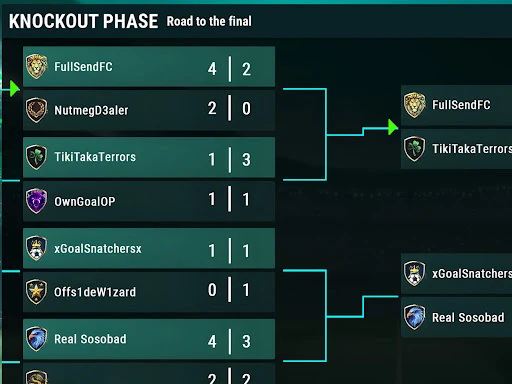Select the NutmegD3aler row showing 2 | 0

tap(149, 110)
